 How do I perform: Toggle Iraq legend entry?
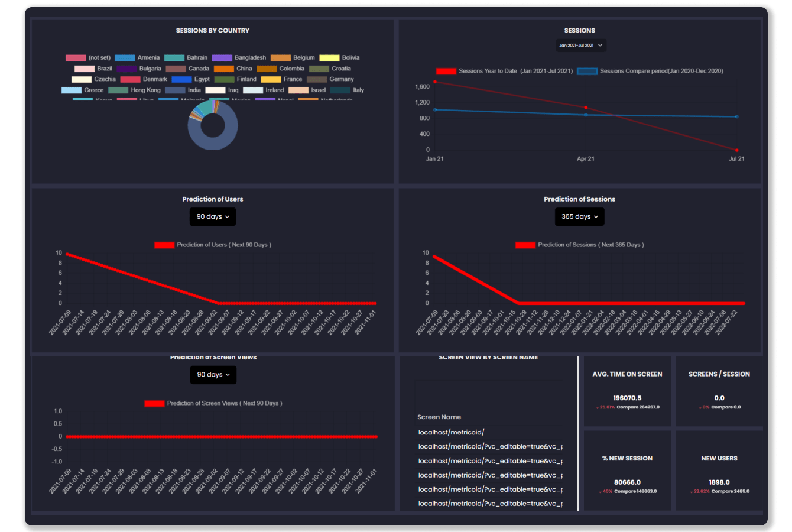click(222, 90)
